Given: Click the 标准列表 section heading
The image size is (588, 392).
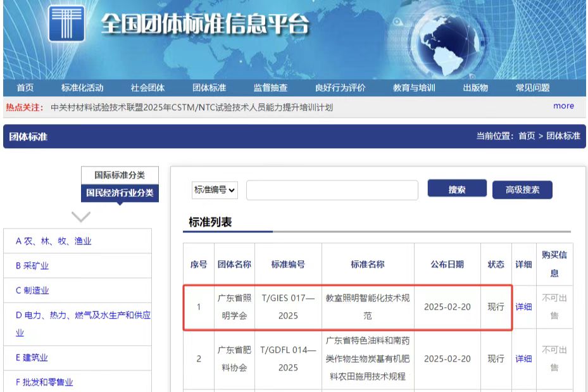Looking at the screenshot, I should pos(210,222).
